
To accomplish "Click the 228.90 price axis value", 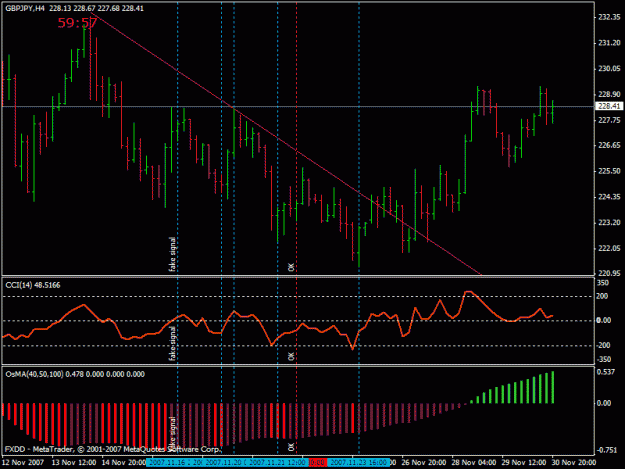I will click(x=609, y=94).
